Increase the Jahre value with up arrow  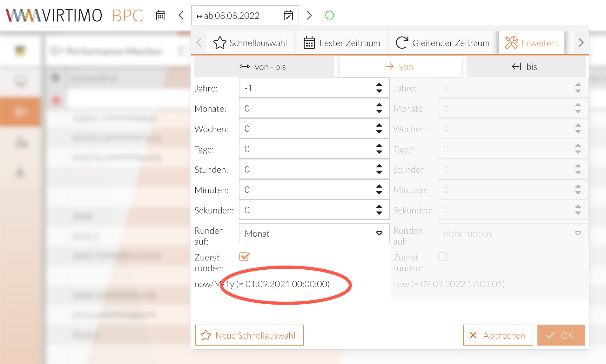click(x=379, y=85)
